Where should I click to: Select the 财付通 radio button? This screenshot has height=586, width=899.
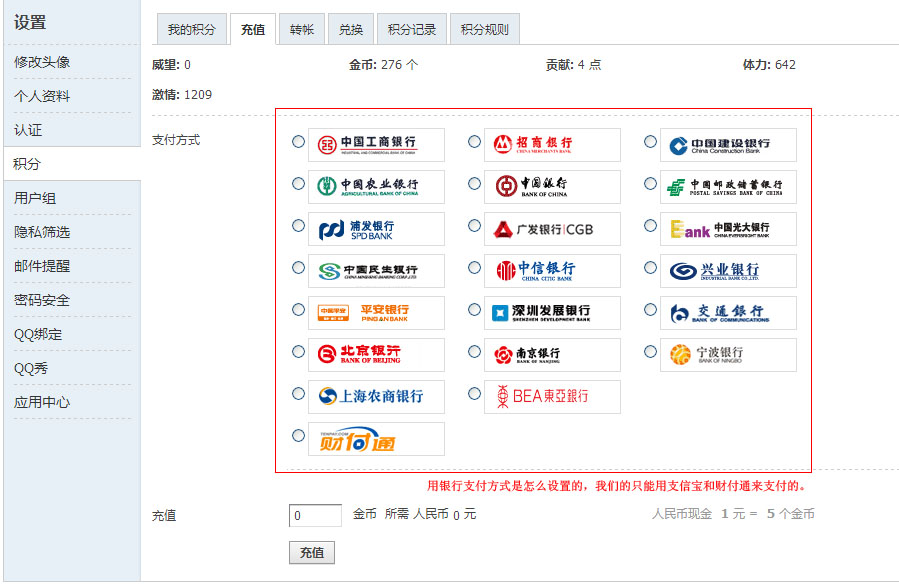tap(298, 436)
